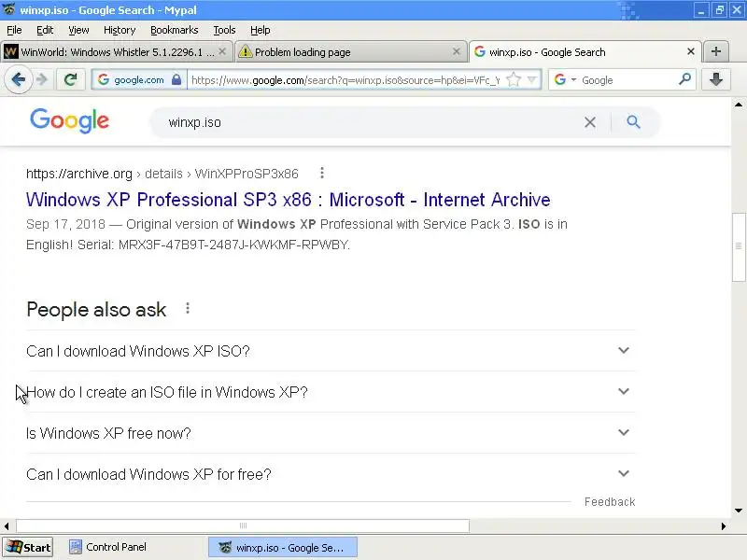Click the vertical scrollbar down arrow
This screenshot has width=747, height=560.
point(739,511)
